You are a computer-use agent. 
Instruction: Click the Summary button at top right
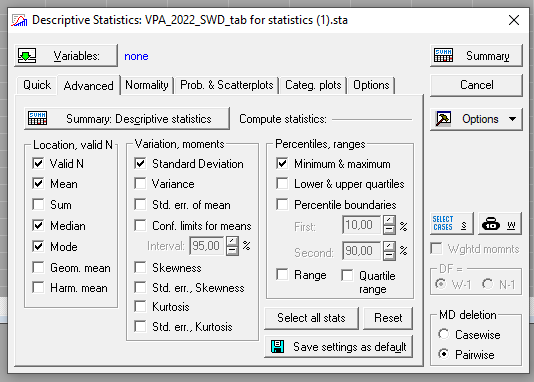pos(476,55)
